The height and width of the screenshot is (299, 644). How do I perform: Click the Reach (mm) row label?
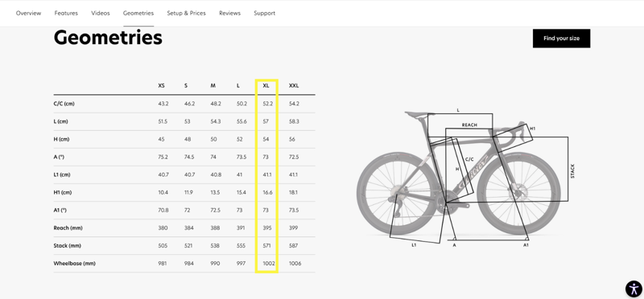tap(68, 228)
